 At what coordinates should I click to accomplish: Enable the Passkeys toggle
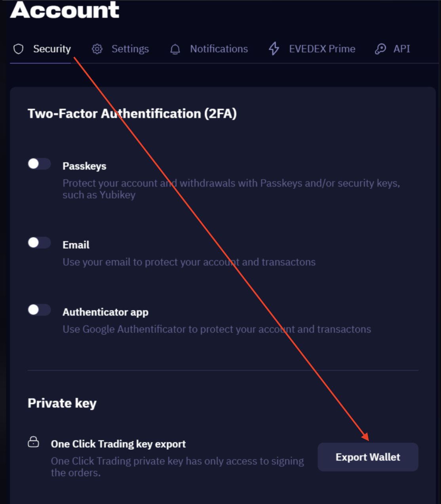coord(39,164)
